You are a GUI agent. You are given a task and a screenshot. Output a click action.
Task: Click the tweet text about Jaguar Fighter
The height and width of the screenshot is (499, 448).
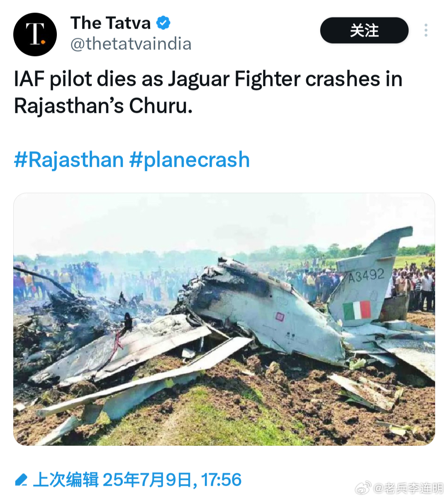coord(208,92)
